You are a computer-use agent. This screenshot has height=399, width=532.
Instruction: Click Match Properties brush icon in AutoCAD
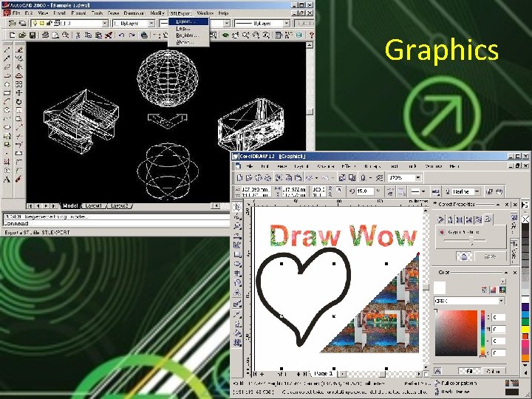(x=109, y=35)
